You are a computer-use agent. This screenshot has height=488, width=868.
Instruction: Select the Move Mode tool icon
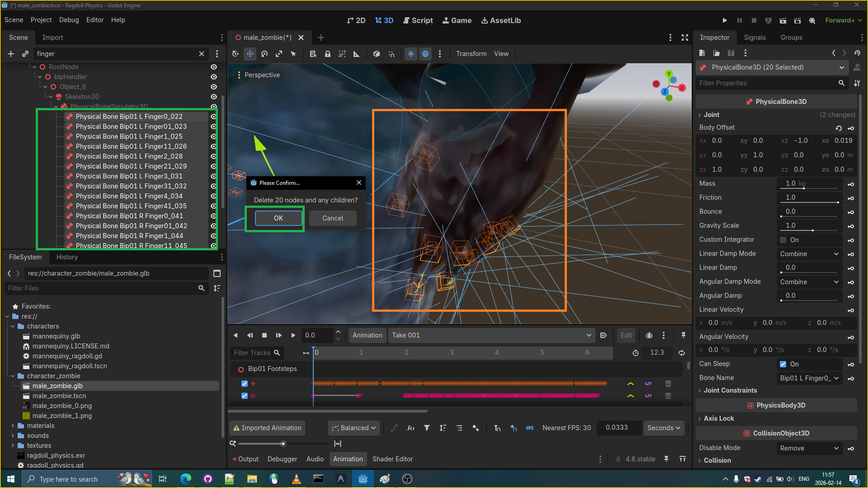[x=250, y=54]
